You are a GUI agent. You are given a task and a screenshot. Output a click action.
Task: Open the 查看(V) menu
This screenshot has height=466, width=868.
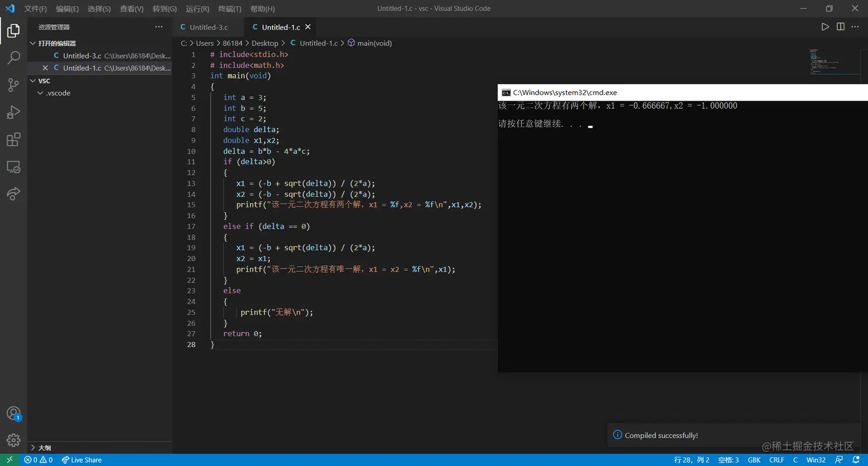click(x=132, y=9)
